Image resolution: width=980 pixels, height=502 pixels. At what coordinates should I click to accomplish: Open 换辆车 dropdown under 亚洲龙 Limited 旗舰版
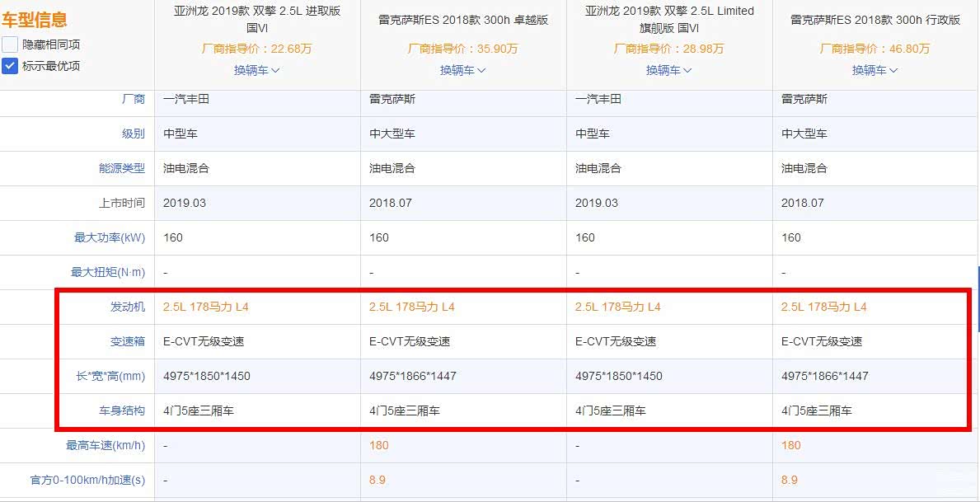click(668, 70)
